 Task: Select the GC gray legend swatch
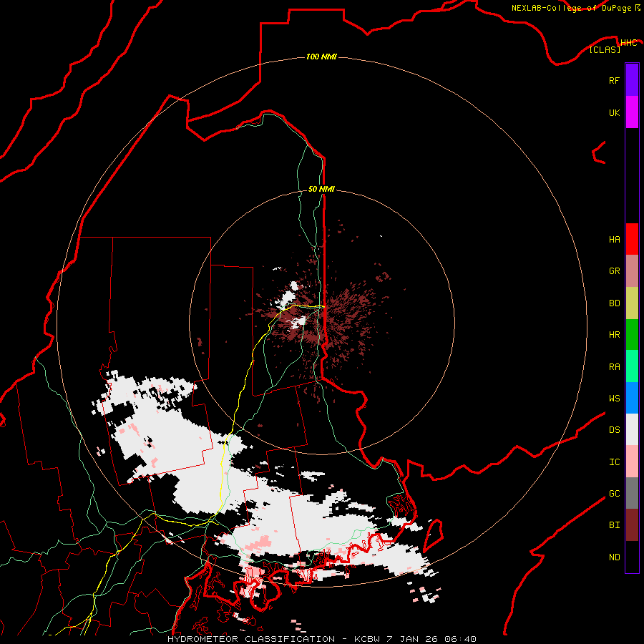(632, 493)
